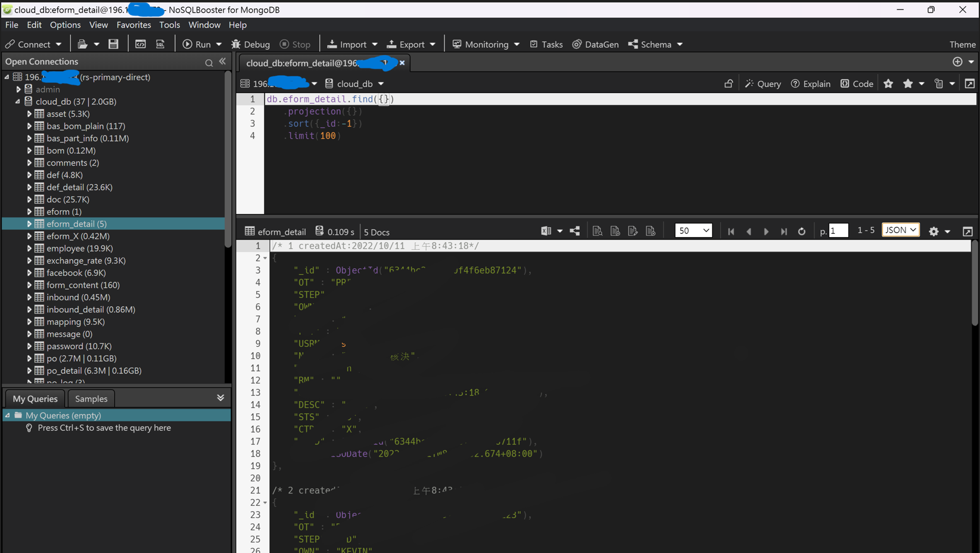Viewport: 980px width, 553px height.
Task: Open the Options menu
Action: point(65,25)
